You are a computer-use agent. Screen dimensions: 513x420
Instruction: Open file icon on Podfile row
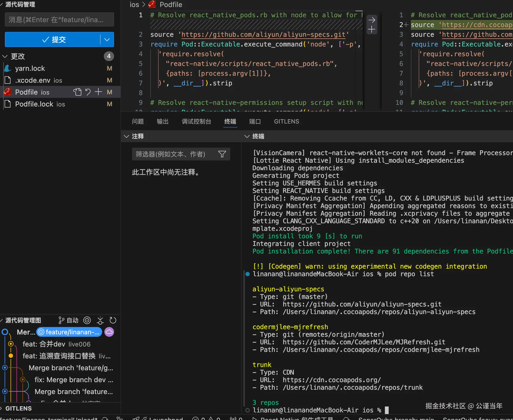[77, 92]
